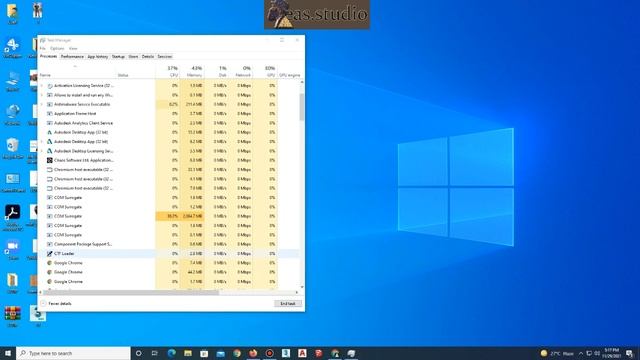Open Cortana from the taskbar

[138, 353]
